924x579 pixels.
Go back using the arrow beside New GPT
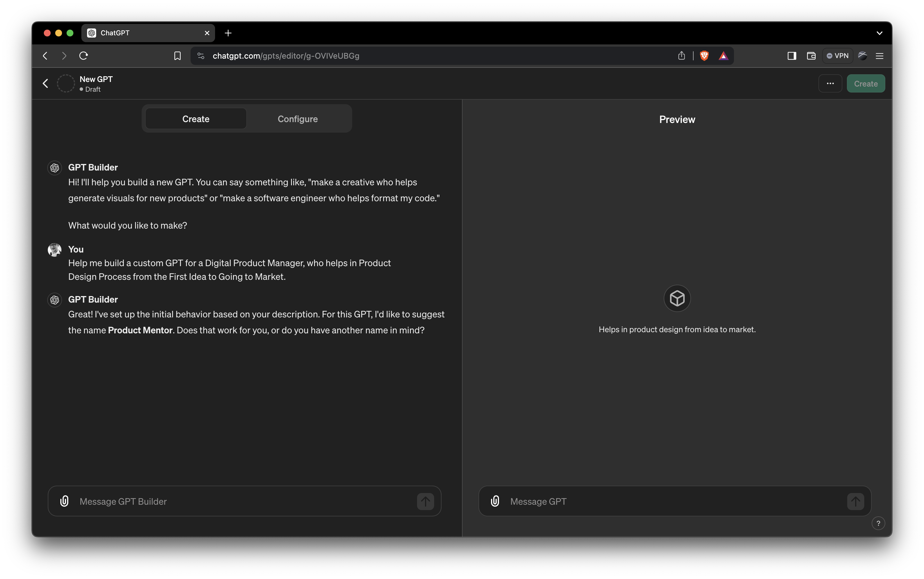point(46,83)
